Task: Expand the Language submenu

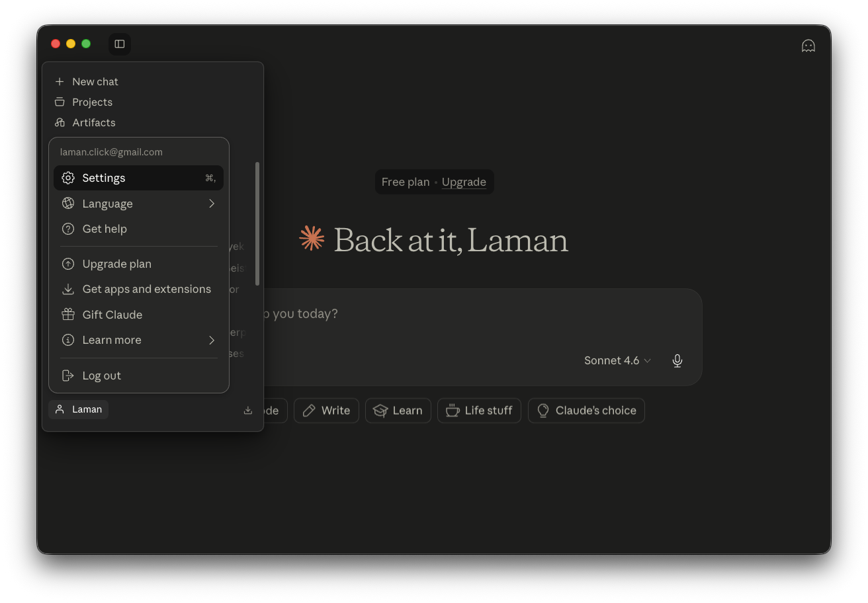Action: 138,204
